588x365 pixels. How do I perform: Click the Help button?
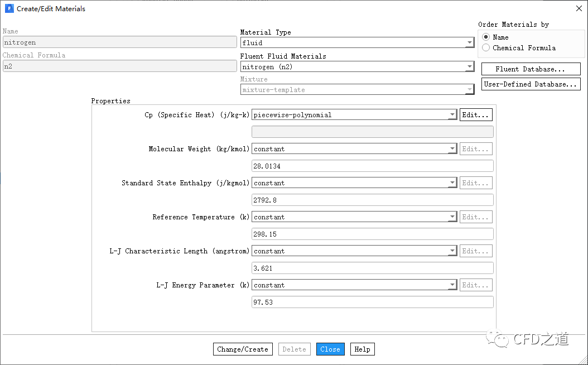click(x=362, y=349)
